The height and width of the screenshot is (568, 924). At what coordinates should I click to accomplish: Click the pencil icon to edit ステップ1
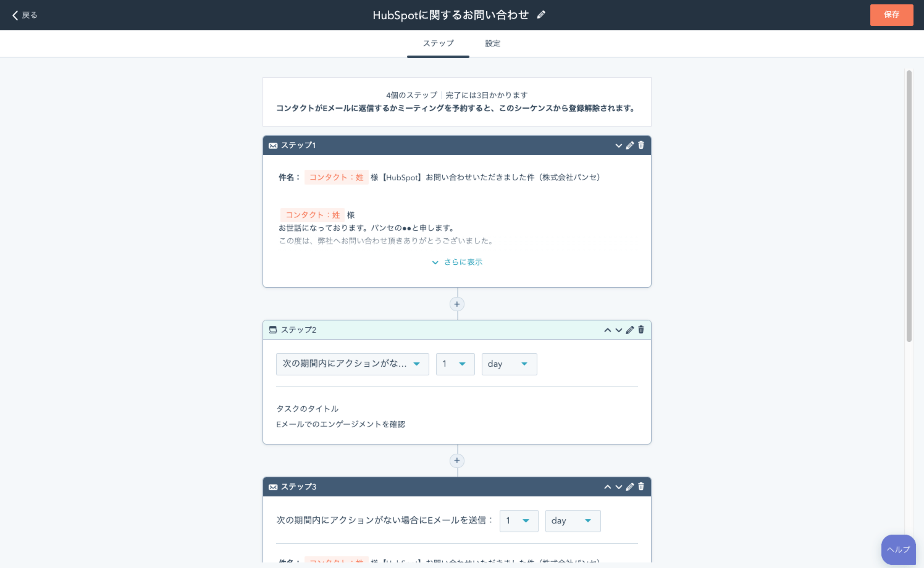pyautogui.click(x=630, y=146)
